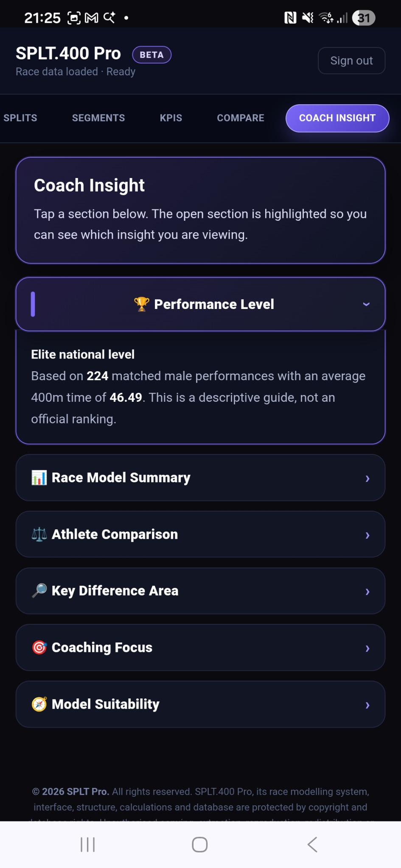Viewport: 401px width, 868px height.
Task: Open the recent apps navigation icon
Action: pos(88,844)
